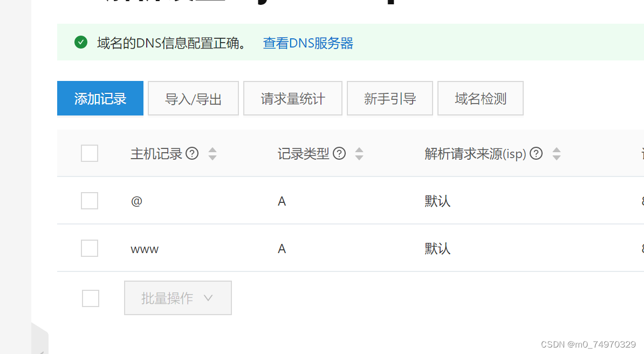Viewport: 644px width, 354px height.
Task: Click the help icon next to 记录类型
Action: coord(339,153)
